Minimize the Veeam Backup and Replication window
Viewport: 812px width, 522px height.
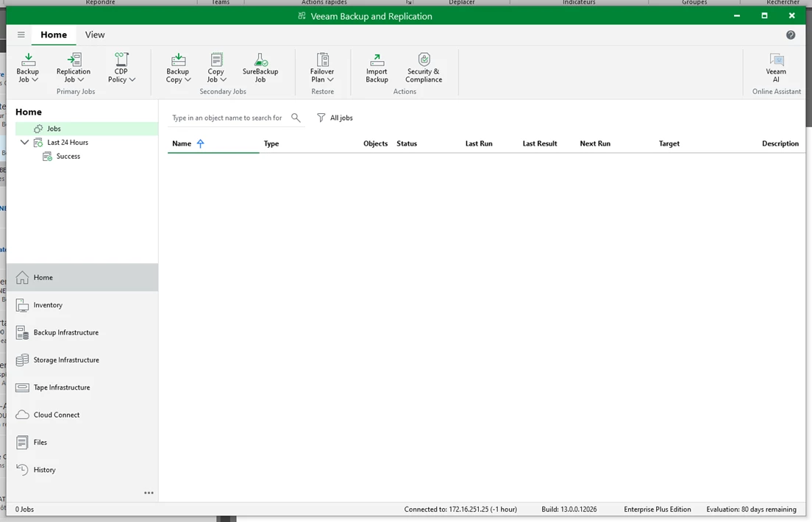[737, 16]
